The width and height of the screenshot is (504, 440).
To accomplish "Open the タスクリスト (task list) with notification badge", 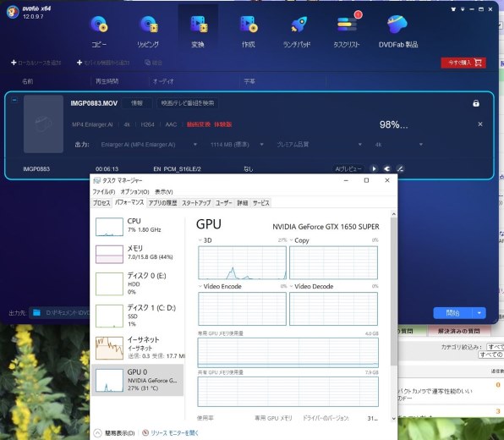I will click(347, 31).
